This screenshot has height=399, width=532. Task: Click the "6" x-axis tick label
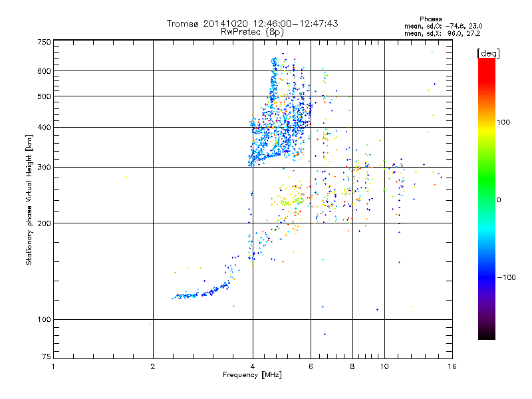tap(311, 366)
